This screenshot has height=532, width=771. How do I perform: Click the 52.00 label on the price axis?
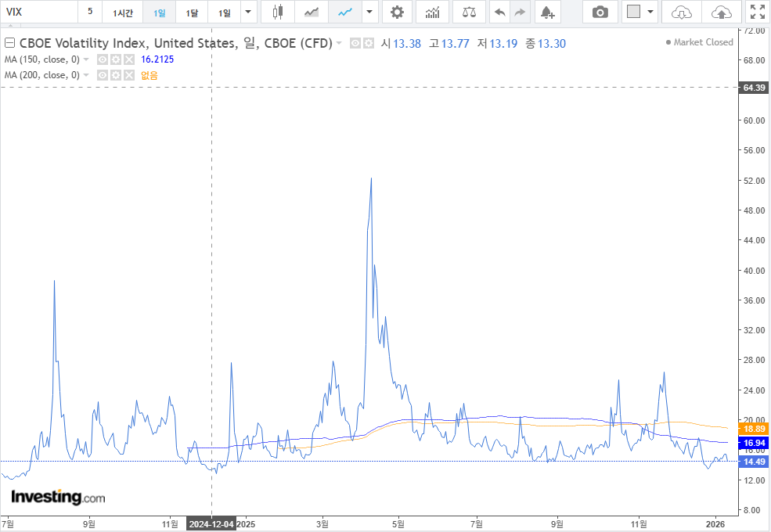coord(754,181)
